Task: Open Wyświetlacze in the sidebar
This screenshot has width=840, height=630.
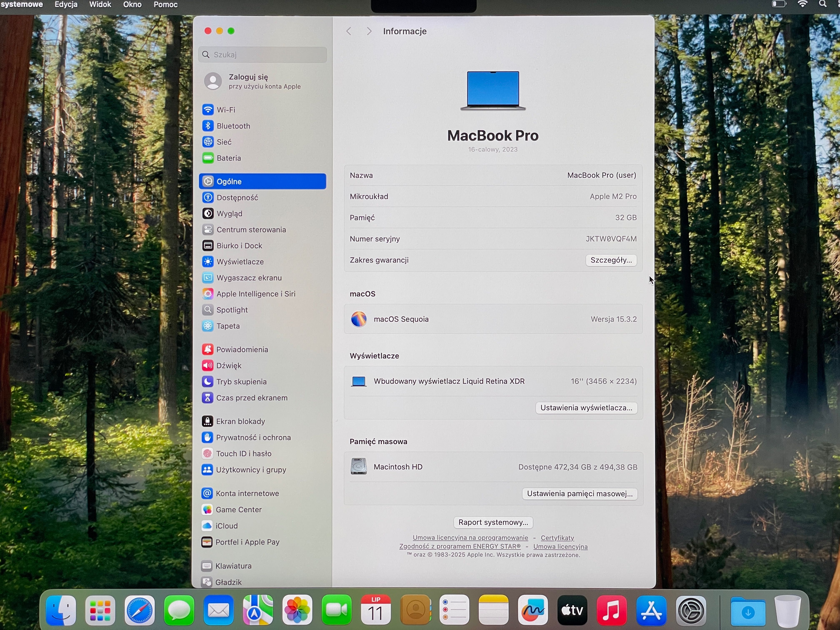Action: point(262,262)
